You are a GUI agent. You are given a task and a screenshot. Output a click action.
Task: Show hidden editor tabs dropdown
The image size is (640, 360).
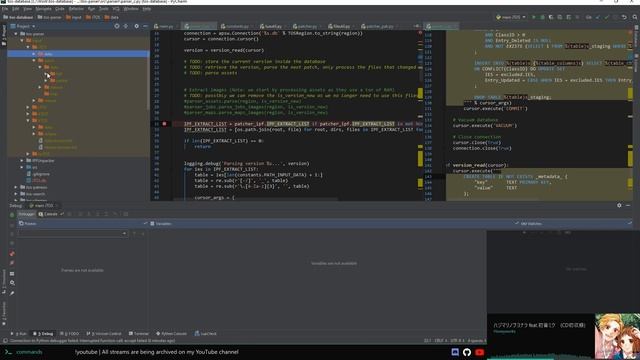(x=416, y=26)
